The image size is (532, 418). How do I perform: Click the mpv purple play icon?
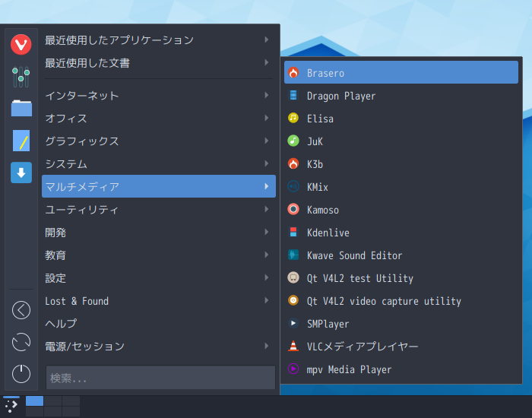(x=293, y=369)
